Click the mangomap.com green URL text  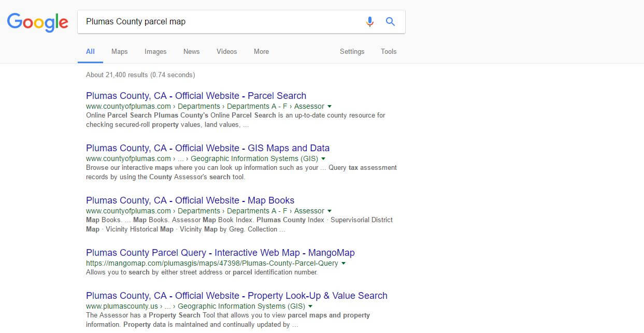click(x=212, y=263)
